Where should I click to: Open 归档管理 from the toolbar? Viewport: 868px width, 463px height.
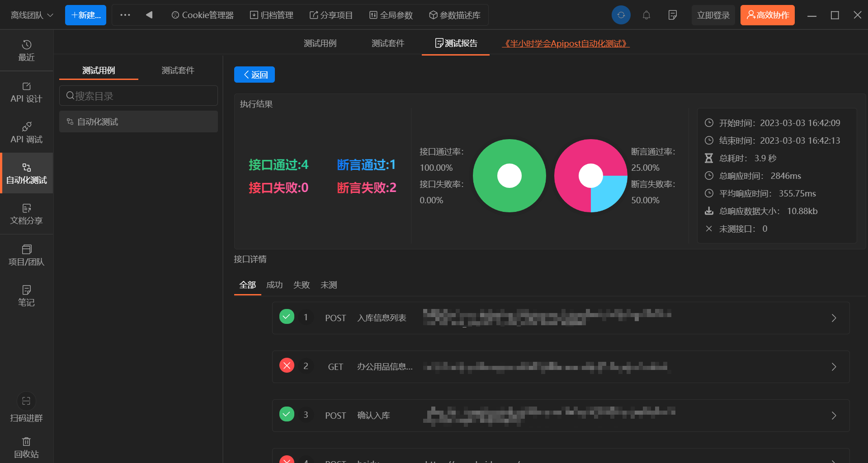tap(272, 15)
